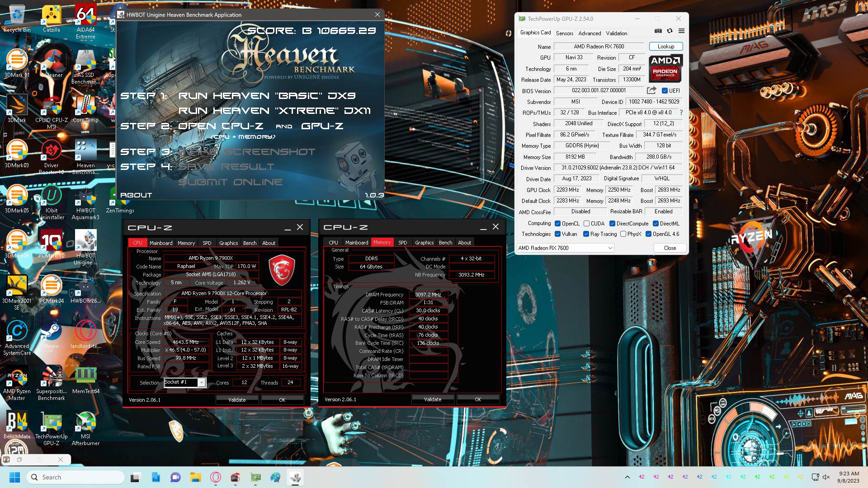
Task: Open the Validation tab in GPU-Z
Action: point(616,33)
